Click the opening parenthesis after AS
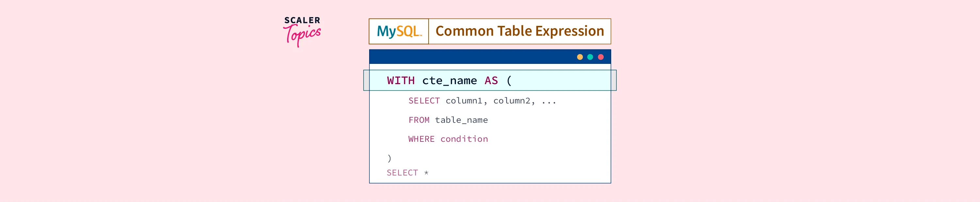 (509, 81)
